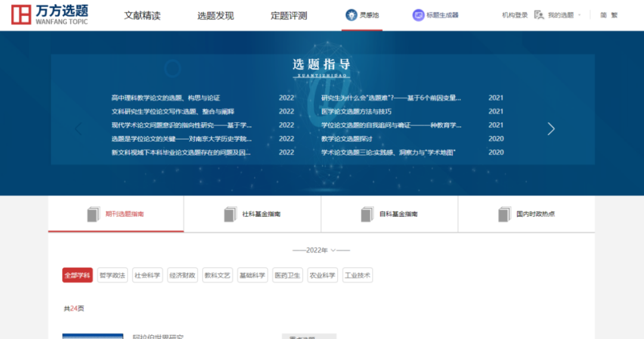Select the 自科基金指南 document icon
This screenshot has width=644, height=339.
[367, 214]
